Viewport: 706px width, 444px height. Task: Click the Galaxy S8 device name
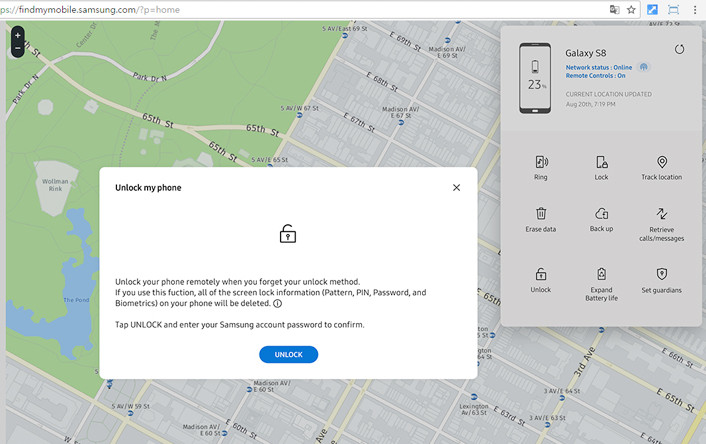click(586, 53)
